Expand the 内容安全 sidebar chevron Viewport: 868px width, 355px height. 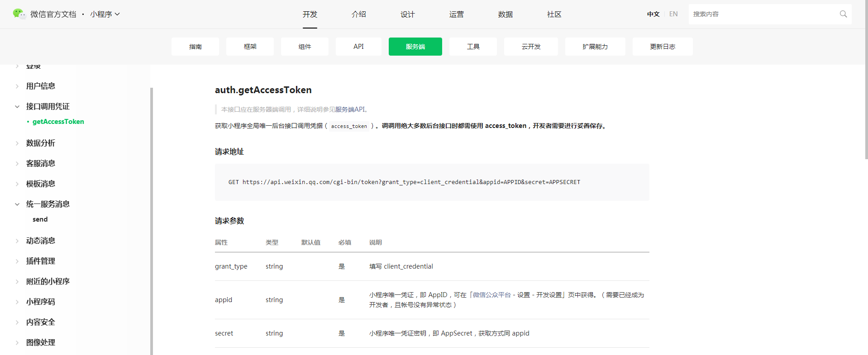coord(17,322)
